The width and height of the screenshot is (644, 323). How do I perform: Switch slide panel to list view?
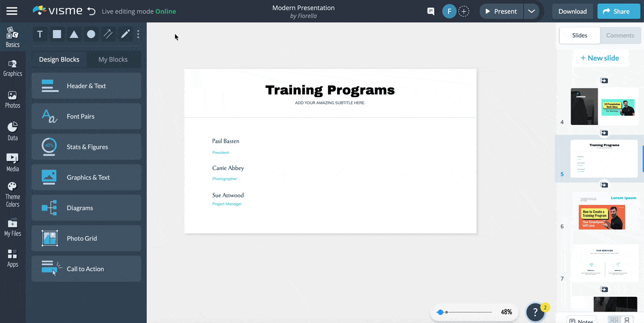pyautogui.click(x=626, y=320)
